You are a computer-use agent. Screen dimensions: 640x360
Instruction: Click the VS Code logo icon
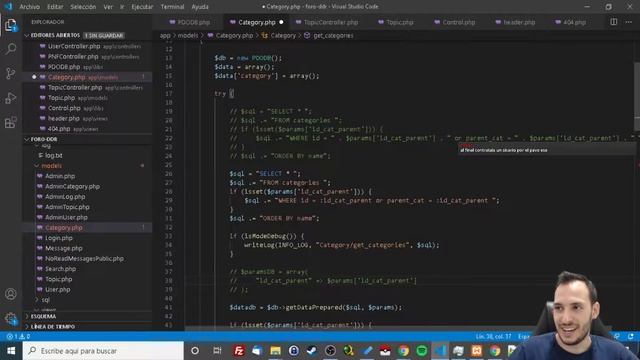(x=9, y=7)
